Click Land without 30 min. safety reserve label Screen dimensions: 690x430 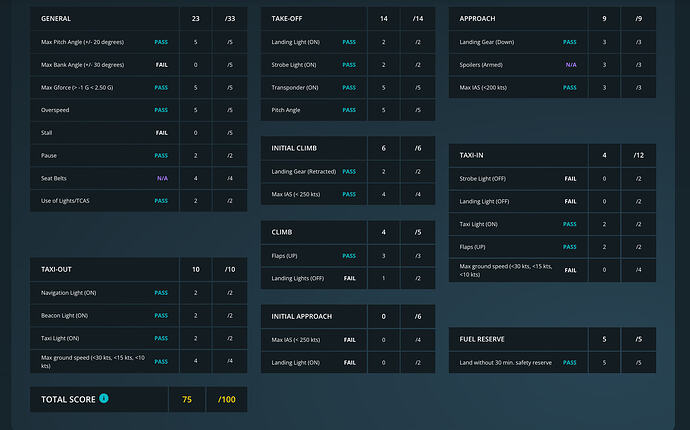pyautogui.click(x=506, y=363)
